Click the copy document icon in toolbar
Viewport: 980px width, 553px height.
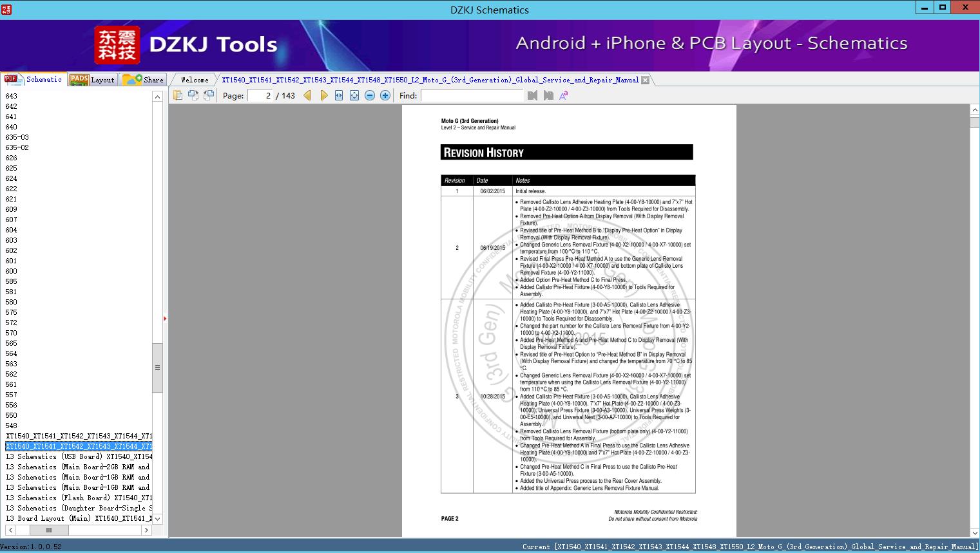coord(178,95)
